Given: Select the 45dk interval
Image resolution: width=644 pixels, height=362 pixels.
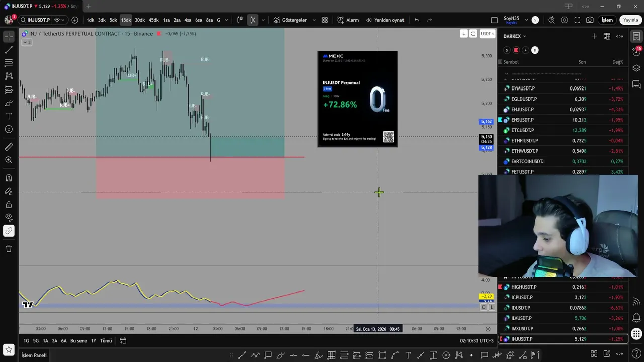Looking at the screenshot, I should (154, 20).
